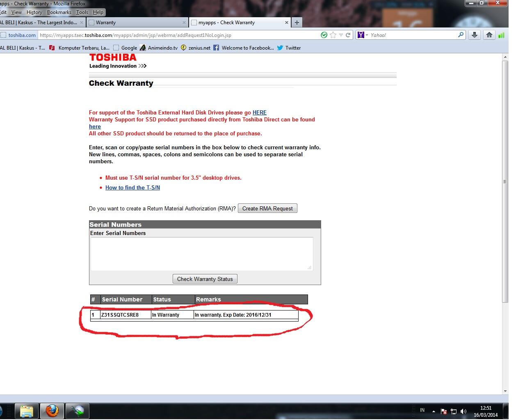Open the Yahoo search engine dropdown
Screen dimensions: 525x420
pos(363,35)
